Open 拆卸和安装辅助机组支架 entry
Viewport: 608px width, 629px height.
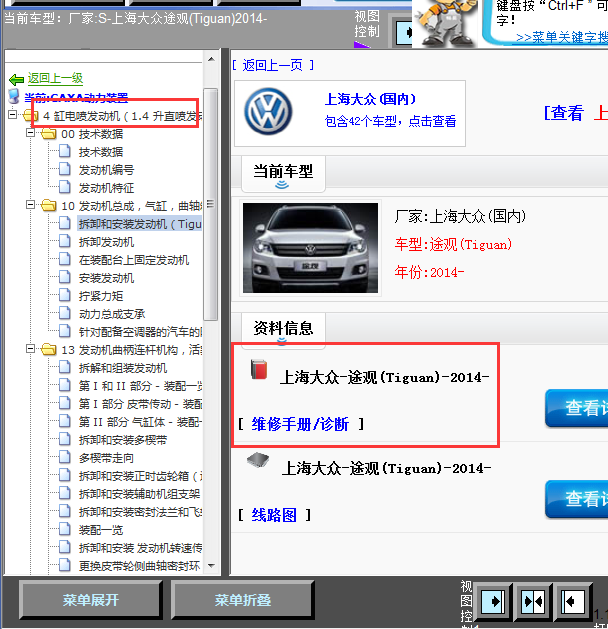[139, 494]
